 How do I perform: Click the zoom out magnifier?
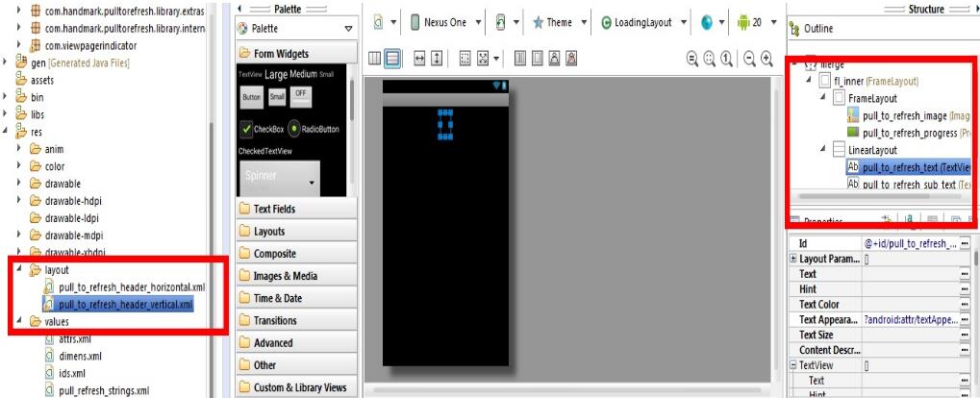click(x=749, y=59)
